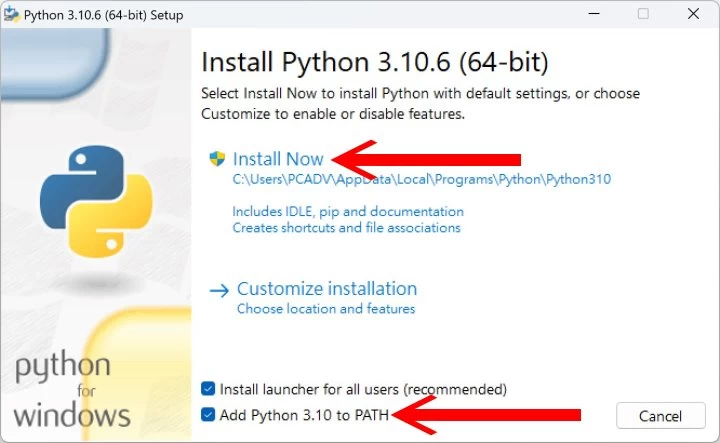Click the Python setup icon in title bar
720x443 pixels.
point(11,14)
